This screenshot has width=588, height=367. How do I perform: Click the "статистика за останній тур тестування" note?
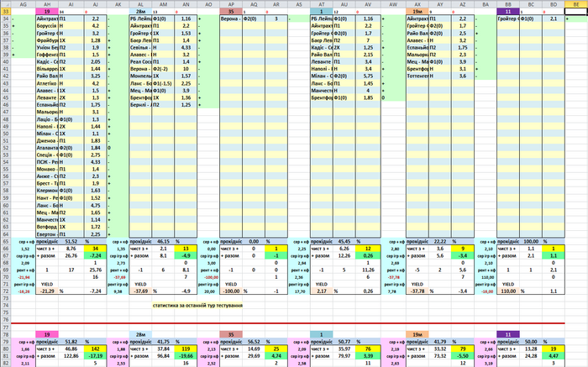[x=197, y=305]
